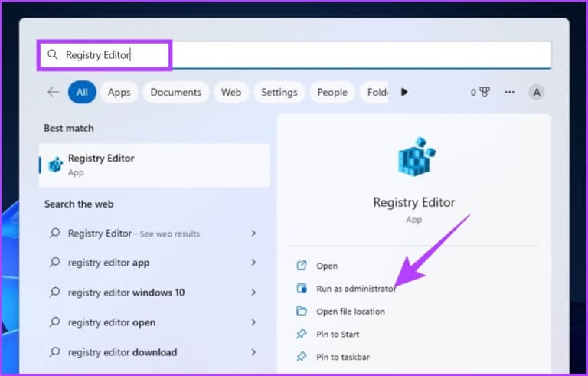
Task: Click Registry Editor cube icon in best match
Action: tap(56, 165)
